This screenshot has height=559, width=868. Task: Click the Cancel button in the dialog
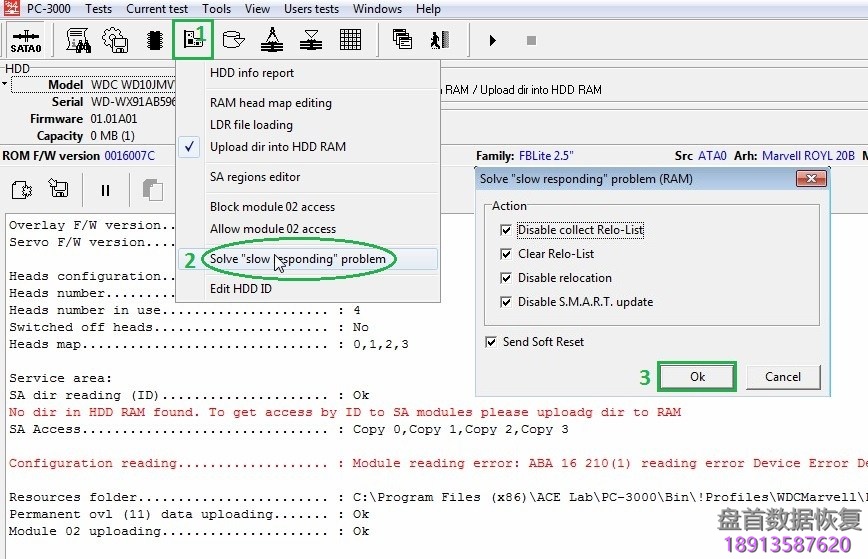click(x=783, y=377)
